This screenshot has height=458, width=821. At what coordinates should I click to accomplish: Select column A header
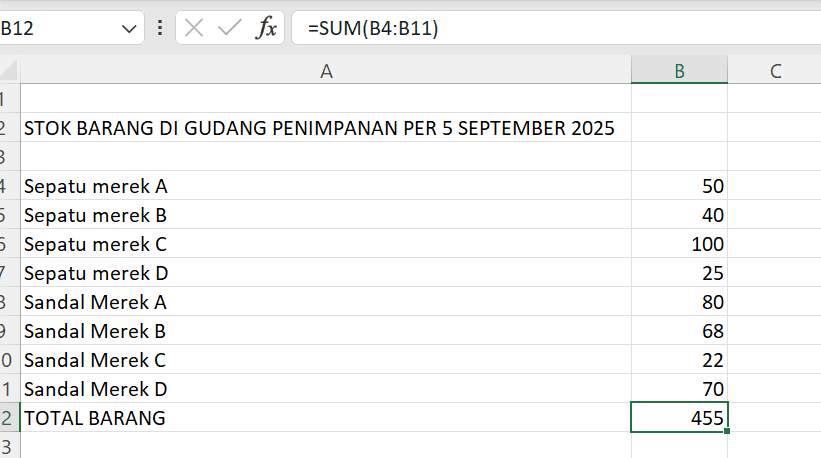325,70
